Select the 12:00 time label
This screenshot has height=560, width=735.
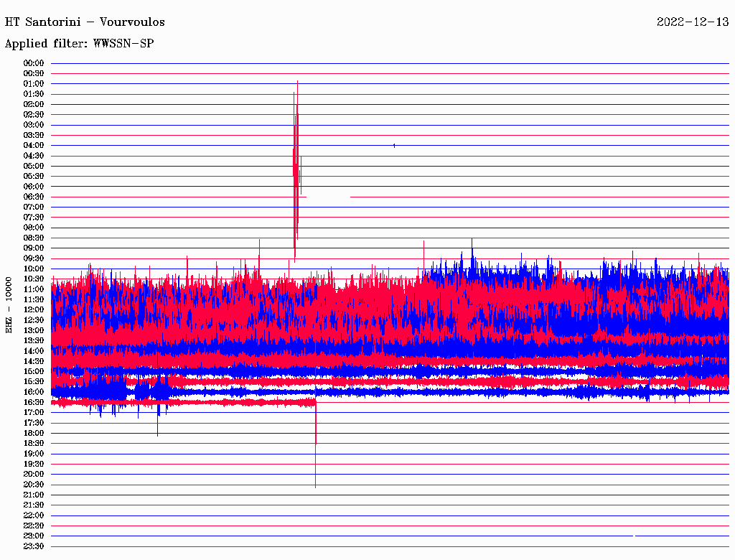tap(34, 309)
